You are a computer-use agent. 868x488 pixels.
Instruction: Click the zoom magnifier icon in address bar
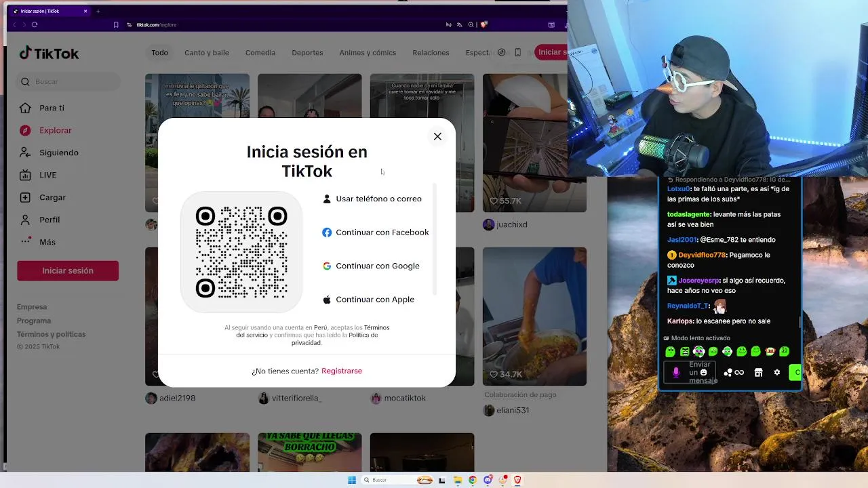pos(471,24)
